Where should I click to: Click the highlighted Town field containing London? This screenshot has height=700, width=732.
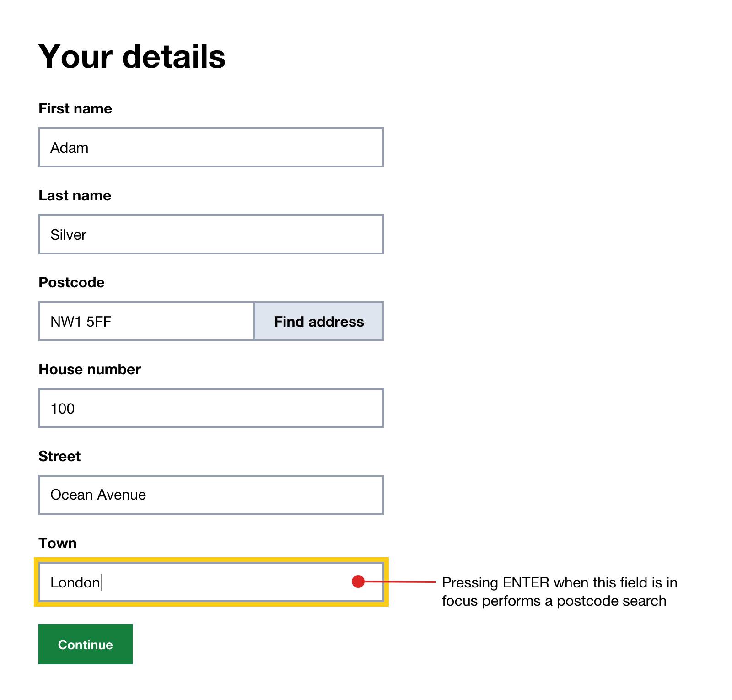[210, 582]
